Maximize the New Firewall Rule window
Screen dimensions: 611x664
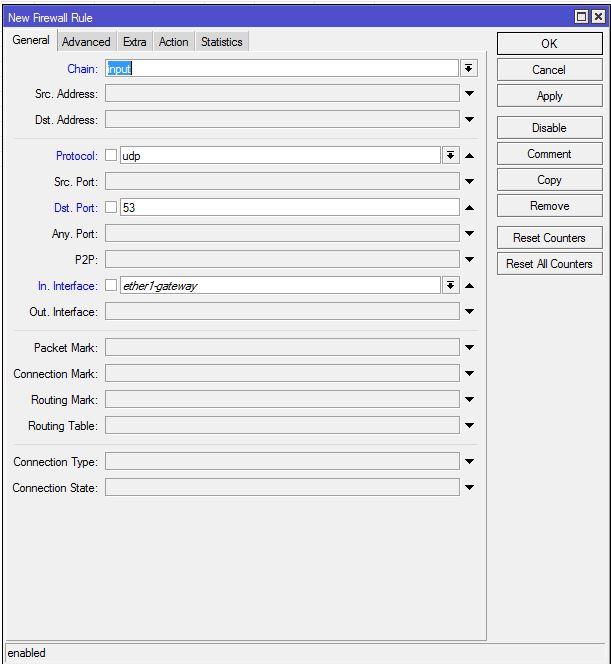click(x=581, y=17)
